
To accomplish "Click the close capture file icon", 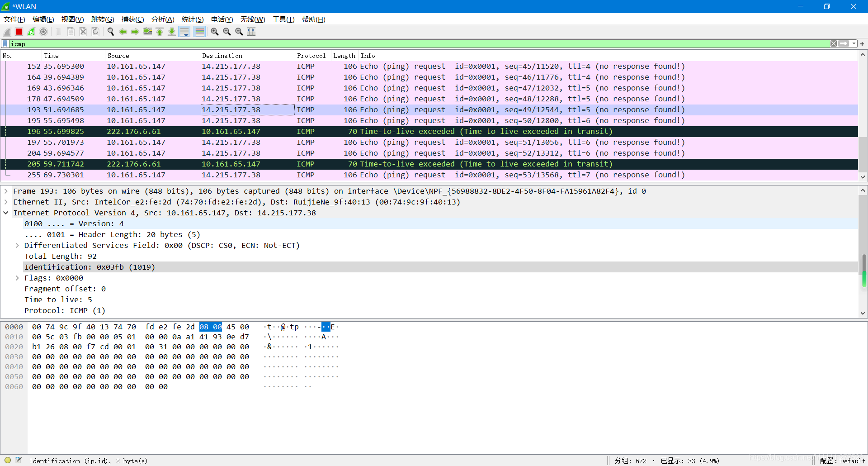I will (83, 32).
